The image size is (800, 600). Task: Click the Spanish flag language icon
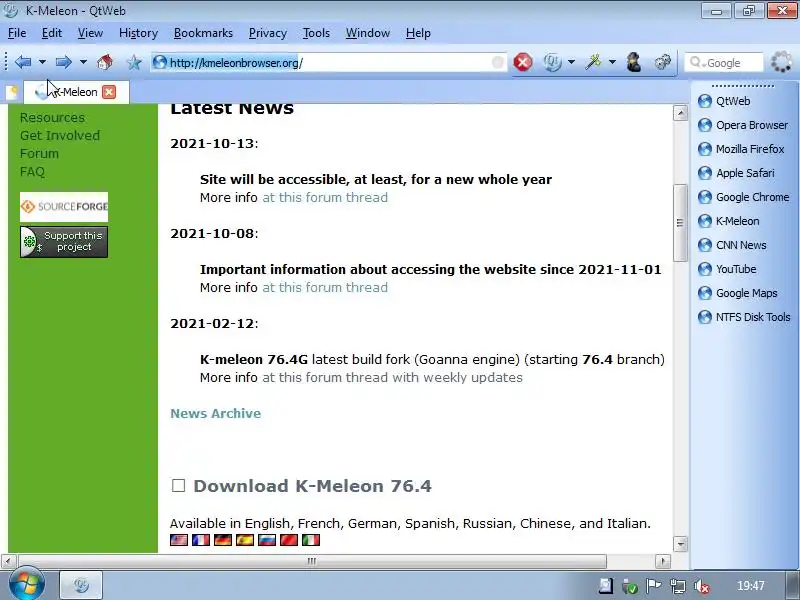(244, 540)
